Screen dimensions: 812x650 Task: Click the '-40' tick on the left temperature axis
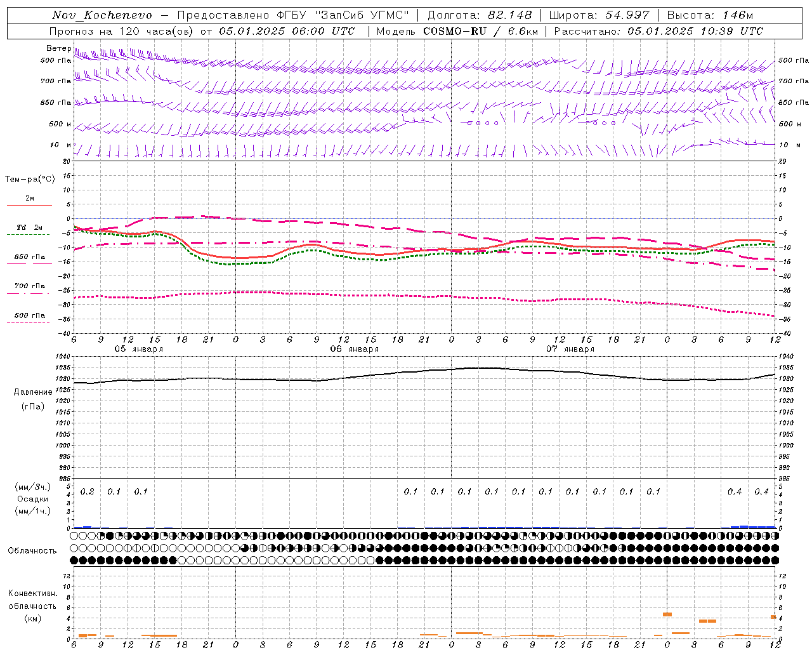pyautogui.click(x=65, y=333)
